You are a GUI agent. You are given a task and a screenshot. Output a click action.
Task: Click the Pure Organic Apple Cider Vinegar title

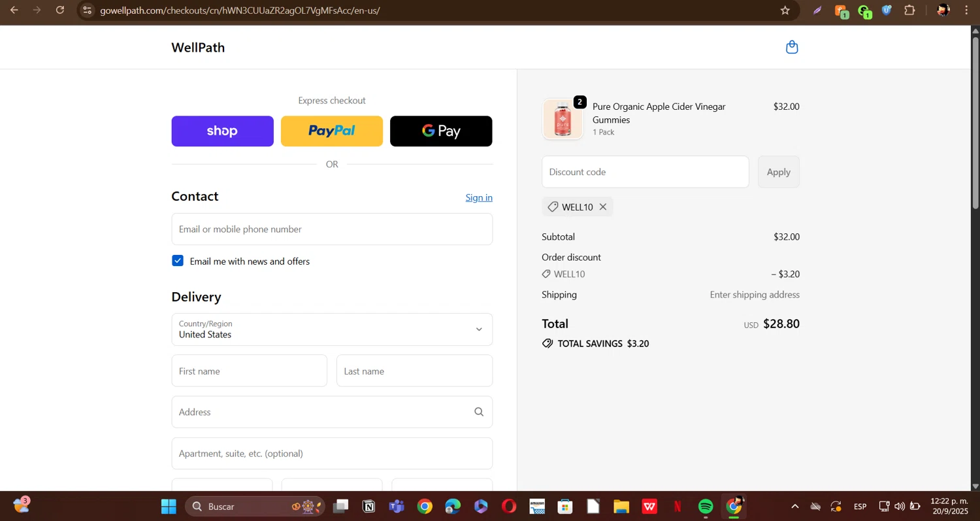tap(659, 113)
